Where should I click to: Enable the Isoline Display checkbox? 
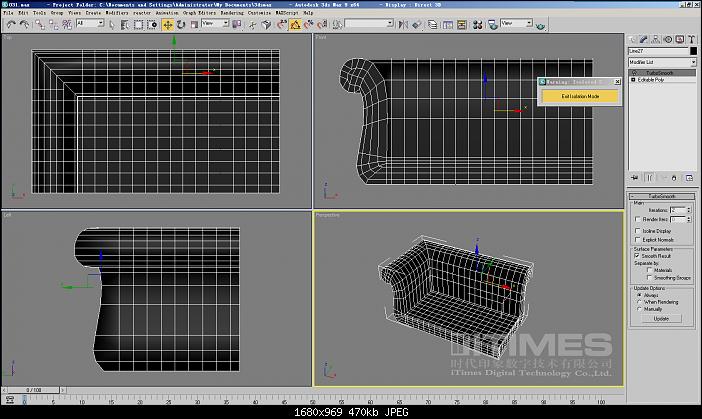pos(638,230)
